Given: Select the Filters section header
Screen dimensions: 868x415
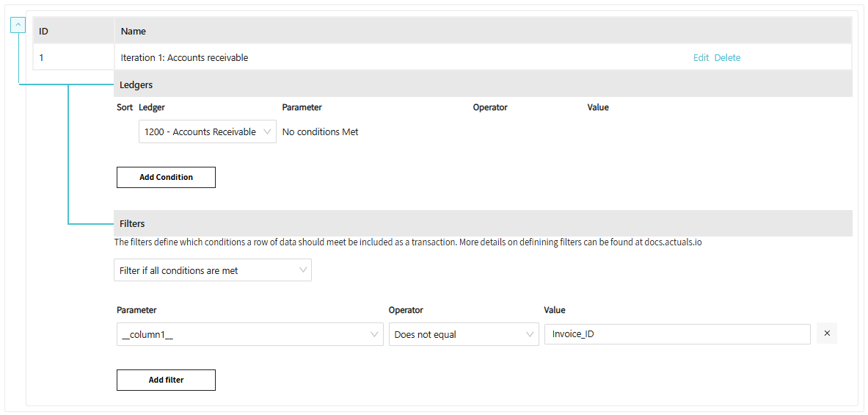Looking at the screenshot, I should pyautogui.click(x=133, y=223).
